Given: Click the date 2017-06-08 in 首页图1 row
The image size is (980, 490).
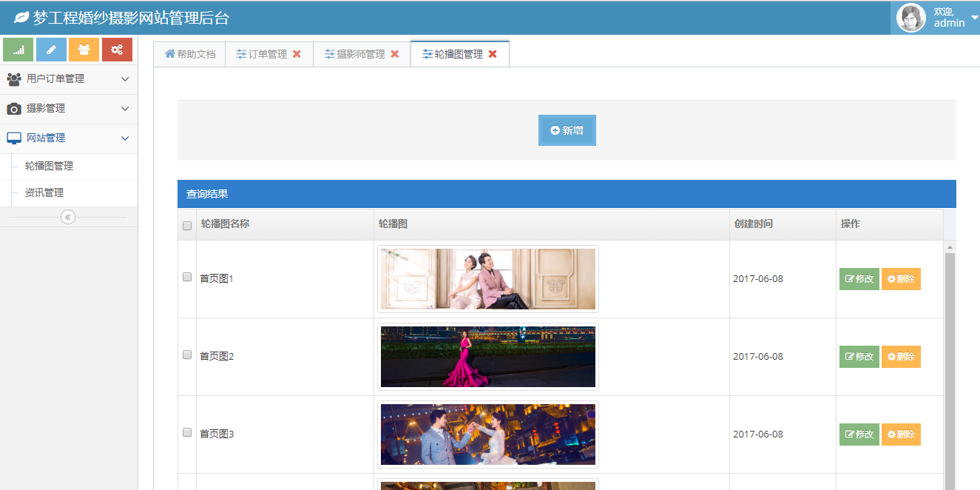Looking at the screenshot, I should click(757, 279).
